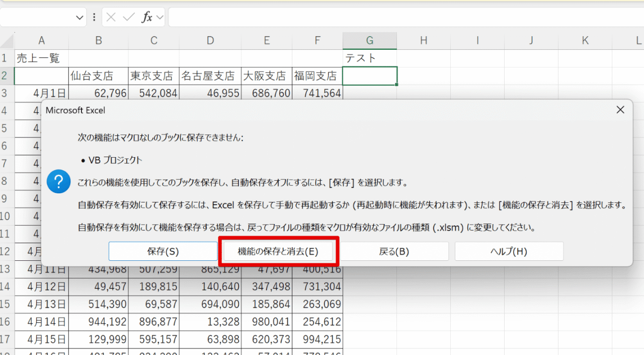Open Insert Function via the fx icon
644x355 pixels.
pos(147,17)
